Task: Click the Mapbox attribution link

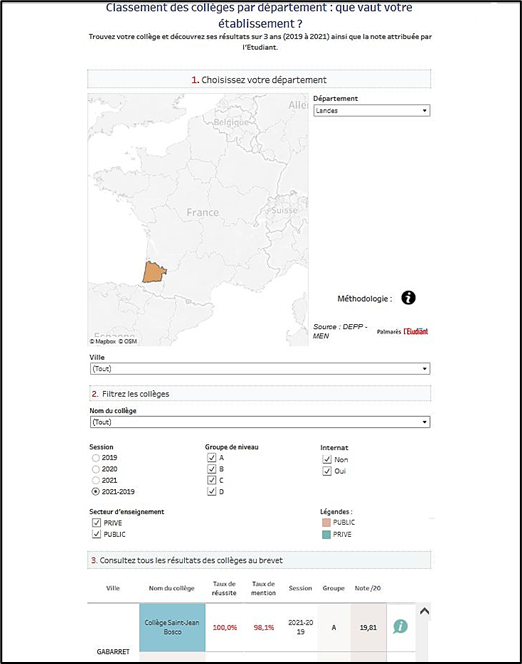Action: 103,341
